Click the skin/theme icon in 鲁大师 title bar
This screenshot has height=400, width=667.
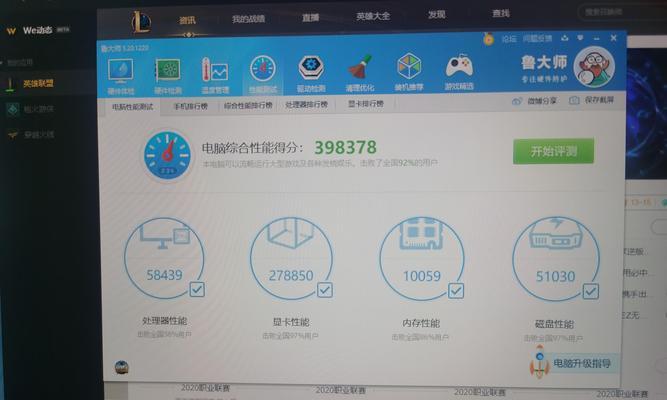pos(564,38)
